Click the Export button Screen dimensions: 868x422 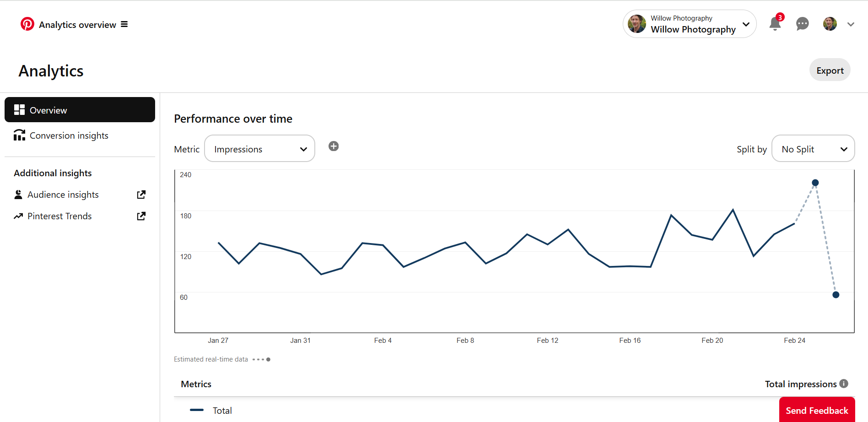coord(830,70)
